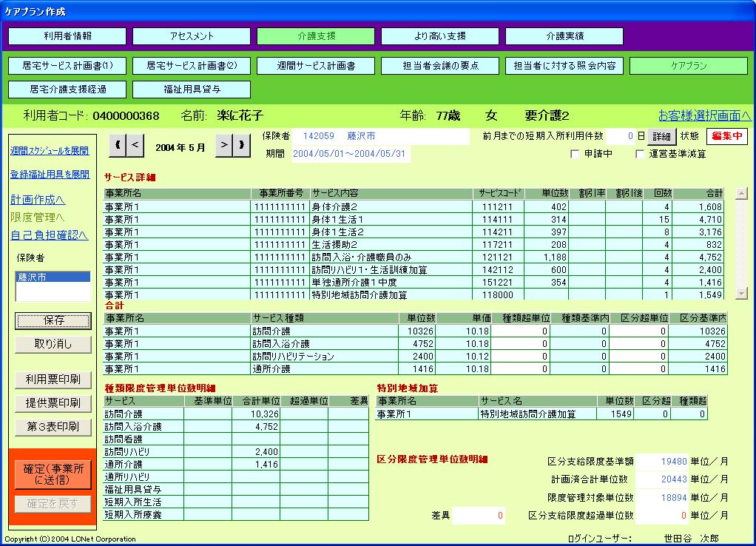This screenshot has height=546, width=756.
Task: Open the 福祉用具貸与 page
Action: [x=192, y=90]
